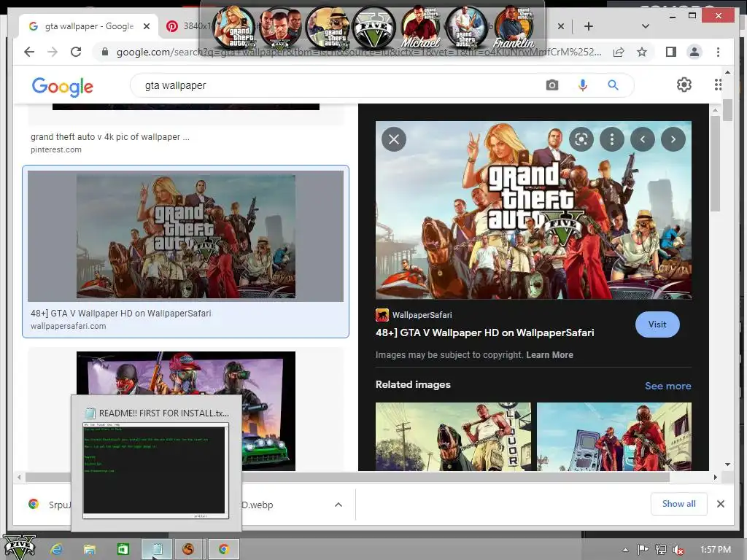Click the Google Lens icon on preview image
Screen dimensions: 747x560
point(581,139)
